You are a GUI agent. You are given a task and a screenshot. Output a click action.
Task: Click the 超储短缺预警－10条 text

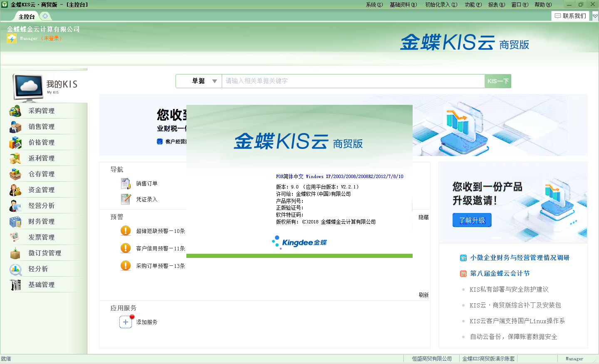[161, 231]
